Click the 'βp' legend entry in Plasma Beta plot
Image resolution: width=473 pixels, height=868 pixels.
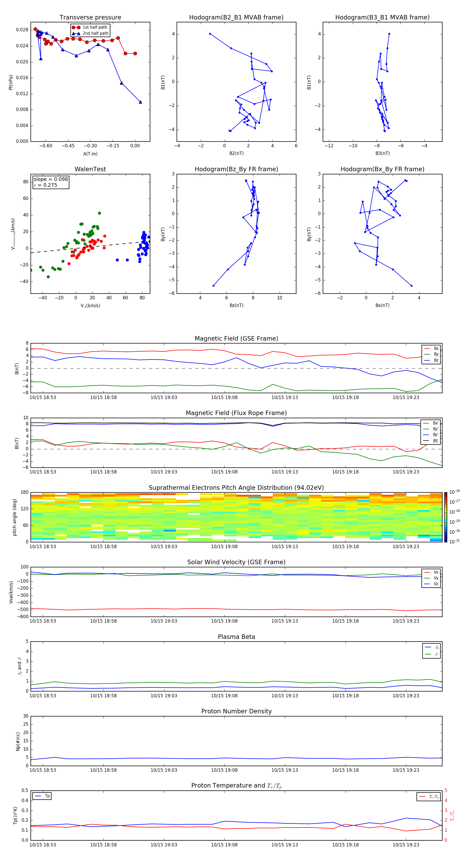[431, 647]
